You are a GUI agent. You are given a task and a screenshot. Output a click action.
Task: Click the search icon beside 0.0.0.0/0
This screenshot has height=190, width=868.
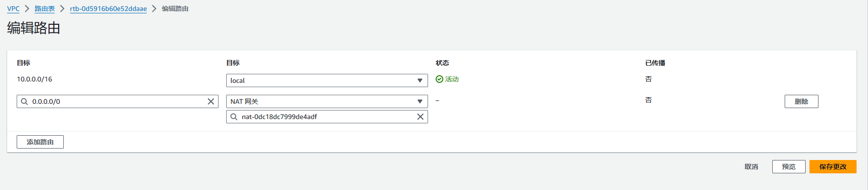coord(24,101)
